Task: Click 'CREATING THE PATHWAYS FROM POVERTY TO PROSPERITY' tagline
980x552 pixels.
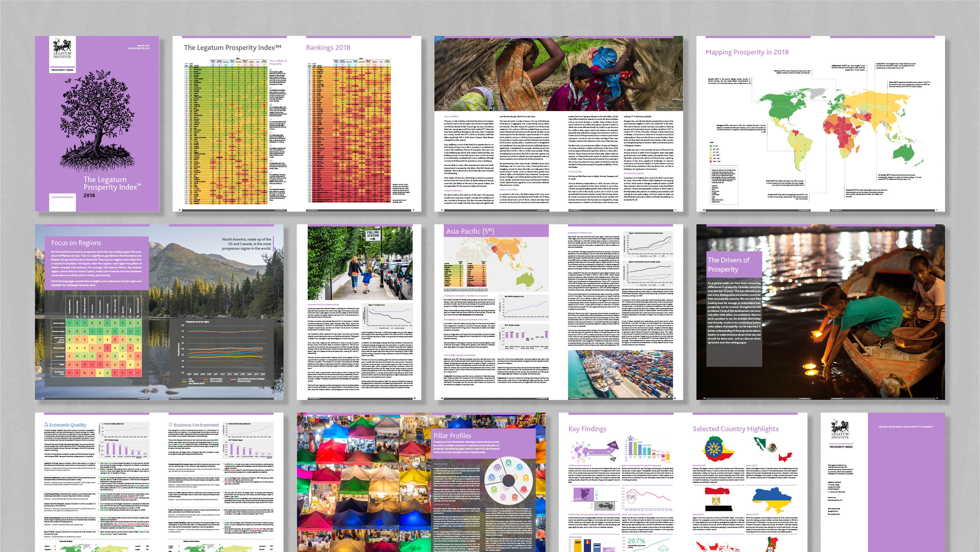Action: click(x=906, y=427)
